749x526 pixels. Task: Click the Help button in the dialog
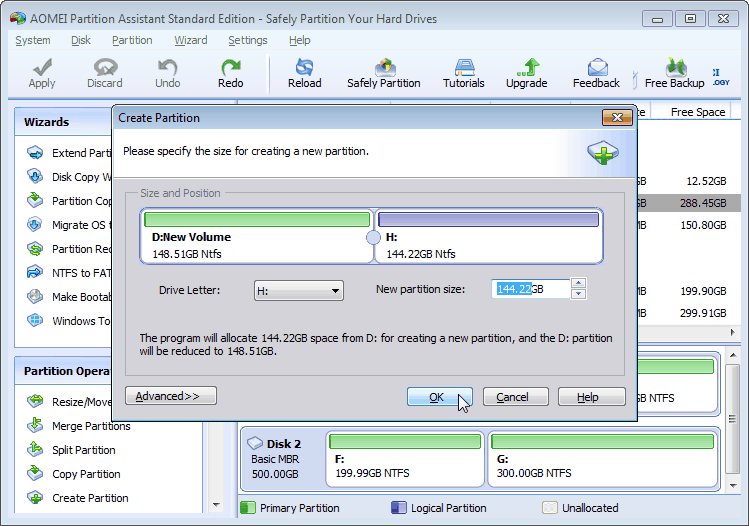coord(591,397)
